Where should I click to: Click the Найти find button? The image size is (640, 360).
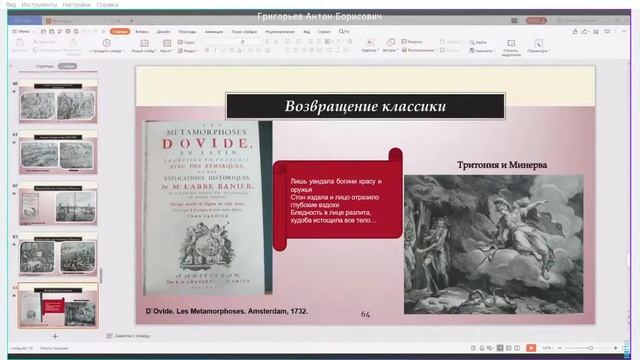point(478,42)
